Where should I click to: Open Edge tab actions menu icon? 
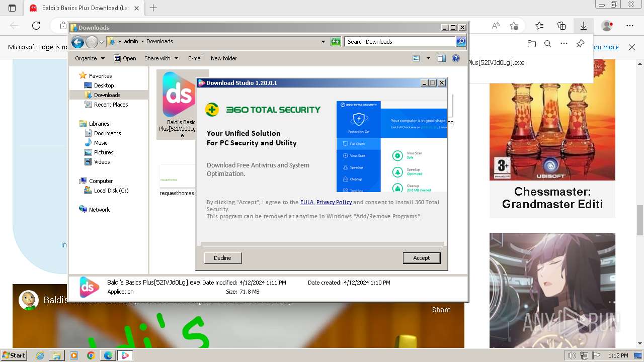pyautogui.click(x=12, y=8)
